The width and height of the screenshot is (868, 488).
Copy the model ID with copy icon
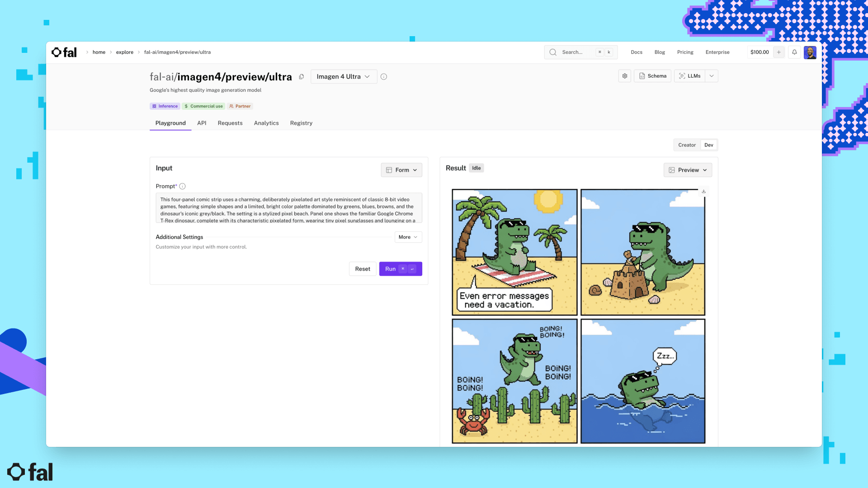click(302, 77)
